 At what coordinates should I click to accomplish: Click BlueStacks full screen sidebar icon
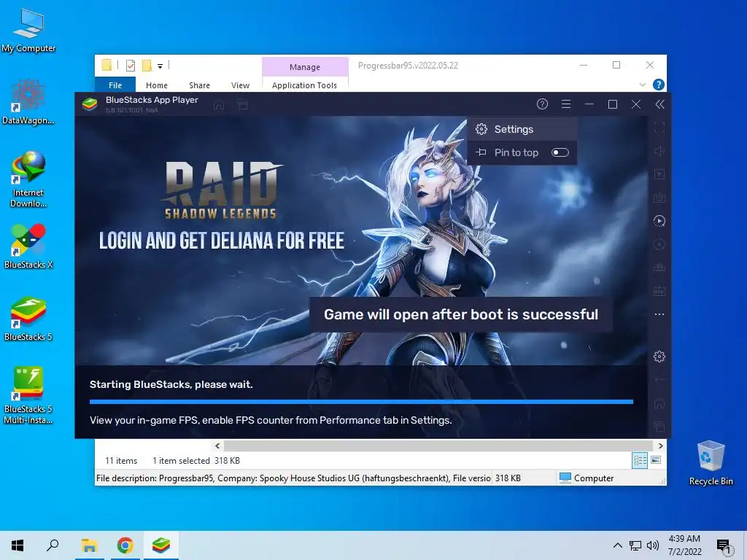[x=659, y=128]
